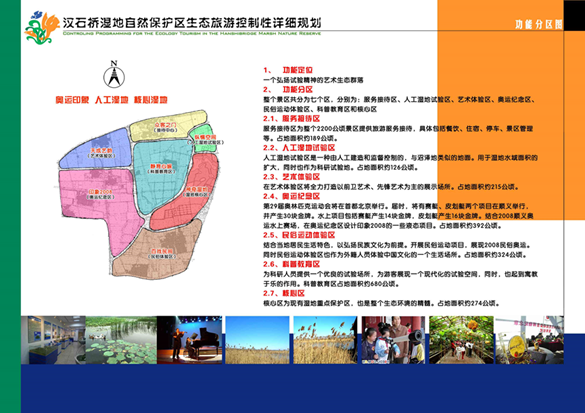The image size is (585, 413).
Task: Open the exhibition hall interior photo
Action: [x=53, y=340]
